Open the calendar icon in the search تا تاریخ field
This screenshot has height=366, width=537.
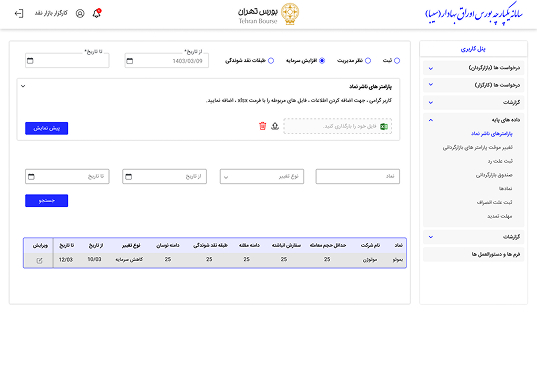pyautogui.click(x=31, y=177)
